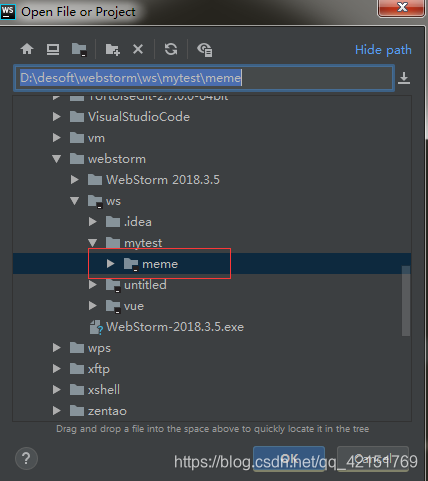The image size is (428, 481).
Task: Close the Open File or Project dialog
Action: [x=402, y=8]
